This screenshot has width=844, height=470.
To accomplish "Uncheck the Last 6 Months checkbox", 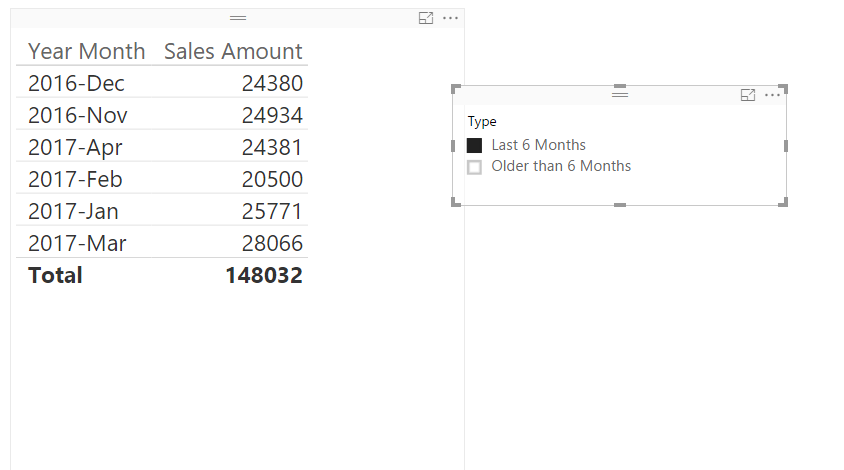I will [x=474, y=145].
